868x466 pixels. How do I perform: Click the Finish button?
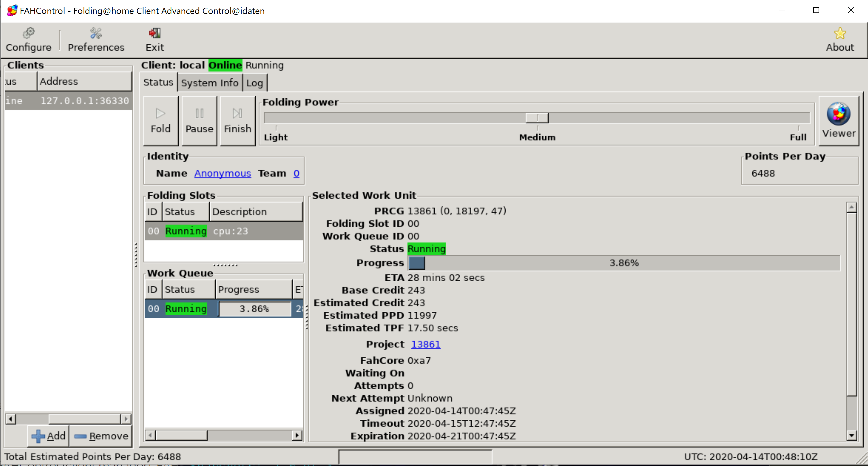coord(237,120)
